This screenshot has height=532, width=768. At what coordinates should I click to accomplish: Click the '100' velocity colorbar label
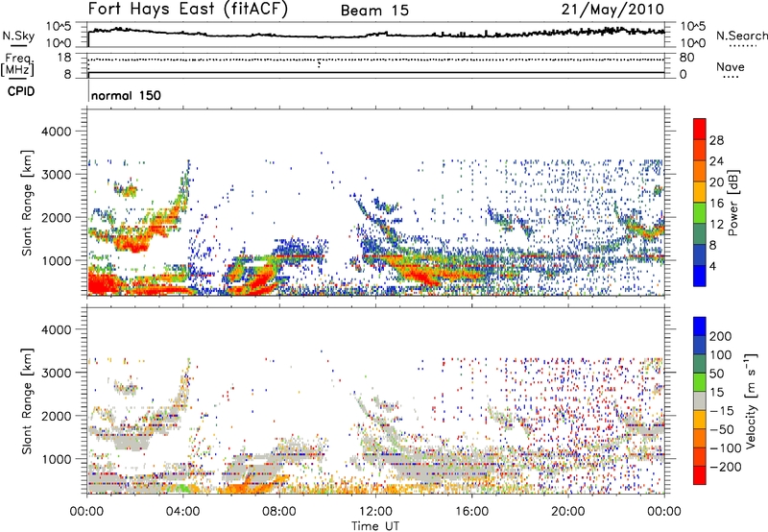(x=721, y=354)
